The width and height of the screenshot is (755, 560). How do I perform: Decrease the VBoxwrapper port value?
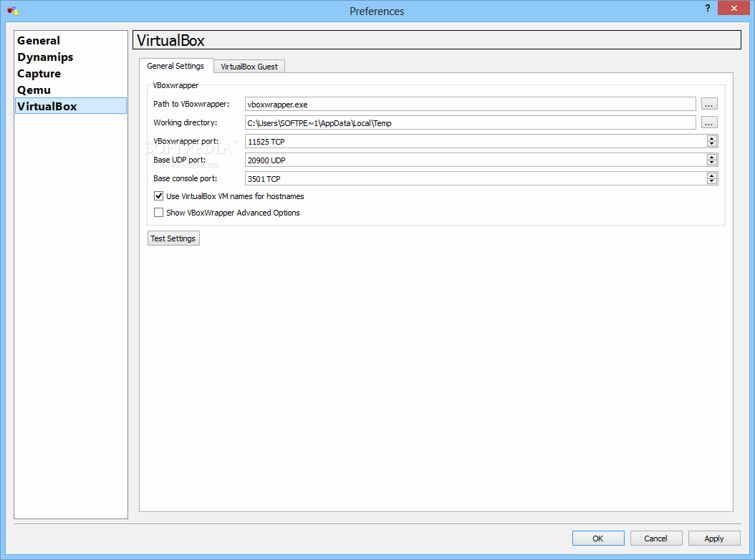[x=712, y=144]
